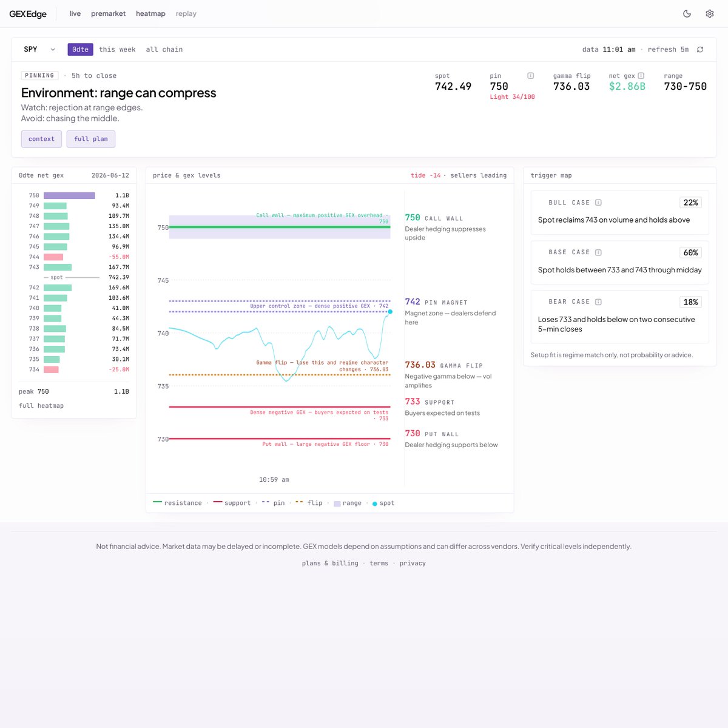Viewport: 728px width, 728px height.
Task: Click Spot reclaims 743 bull case text
Action: click(614, 220)
